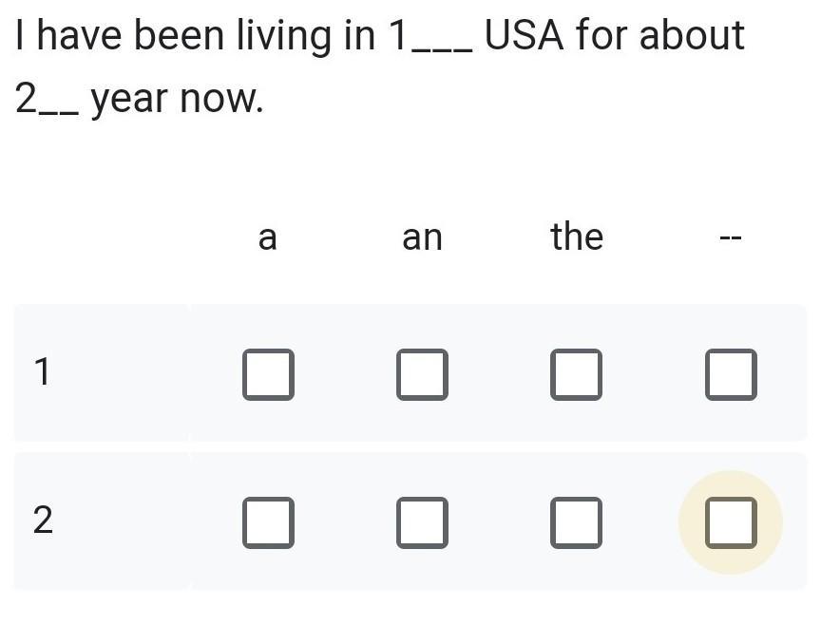Check the 'a' box in row 1
Image resolution: width=821 pixels, height=644 pixels.
268,374
